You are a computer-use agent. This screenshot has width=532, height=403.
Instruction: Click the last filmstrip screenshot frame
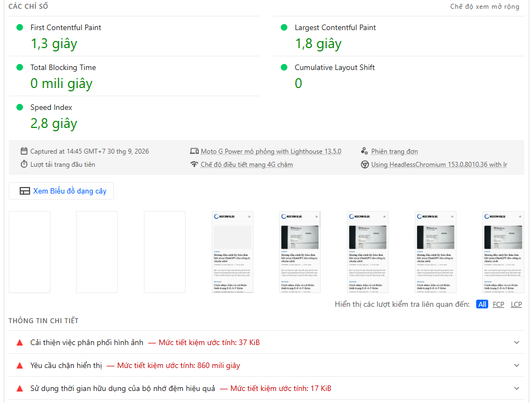[503, 252]
